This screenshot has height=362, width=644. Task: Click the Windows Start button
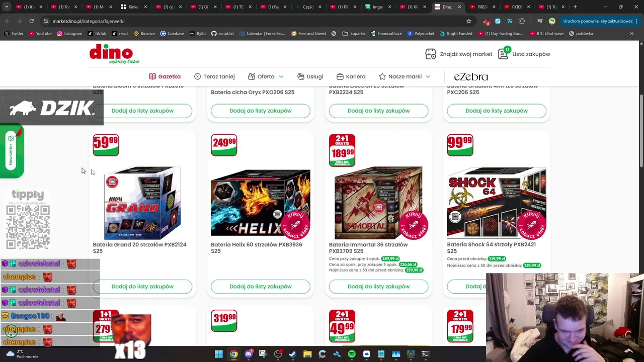coord(219,354)
